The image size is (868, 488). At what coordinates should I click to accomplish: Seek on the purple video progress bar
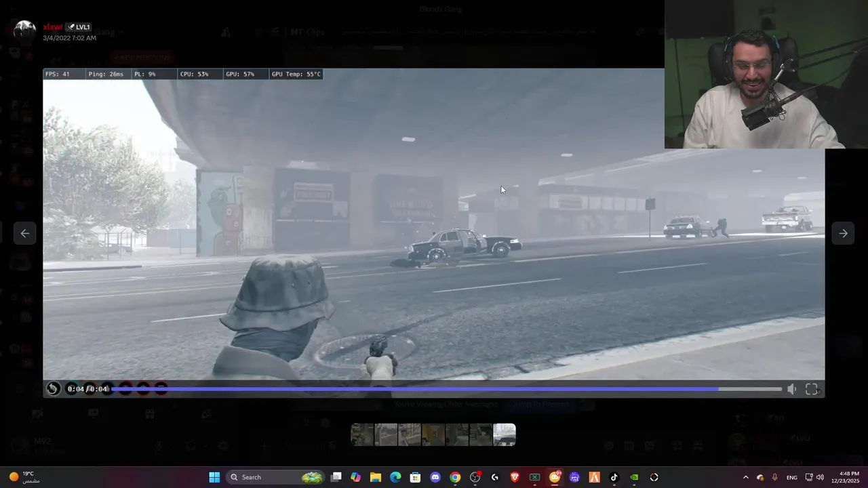[x=446, y=389]
